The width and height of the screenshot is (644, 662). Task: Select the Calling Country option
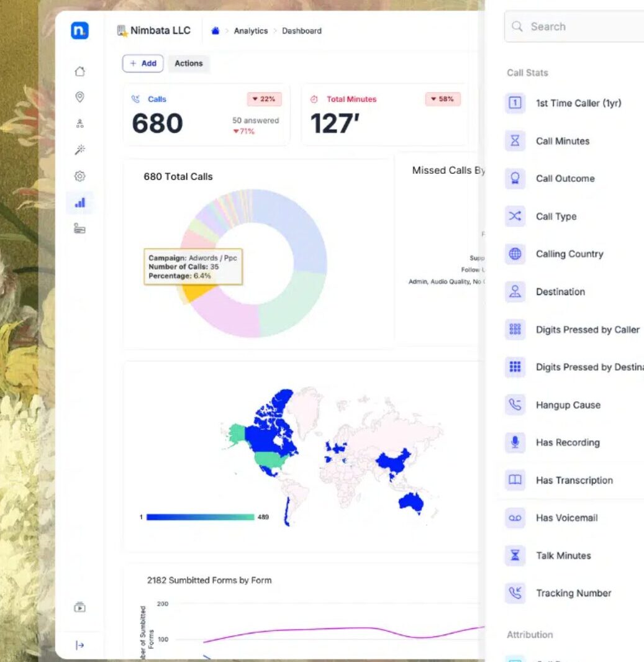click(569, 254)
